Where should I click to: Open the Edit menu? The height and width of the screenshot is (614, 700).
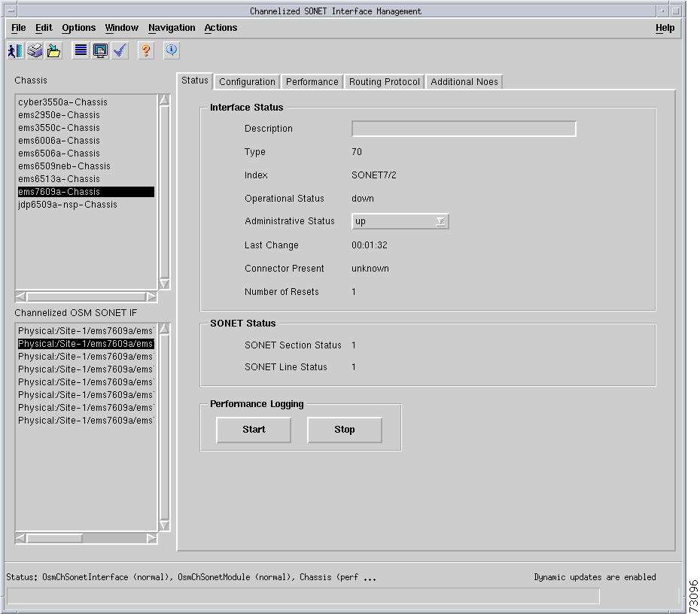click(44, 28)
